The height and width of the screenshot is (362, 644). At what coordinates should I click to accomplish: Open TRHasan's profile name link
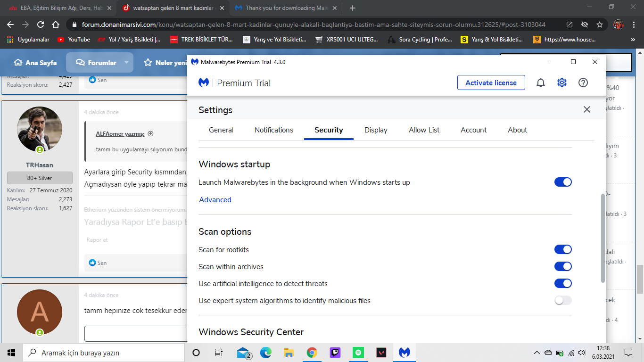pyautogui.click(x=40, y=165)
